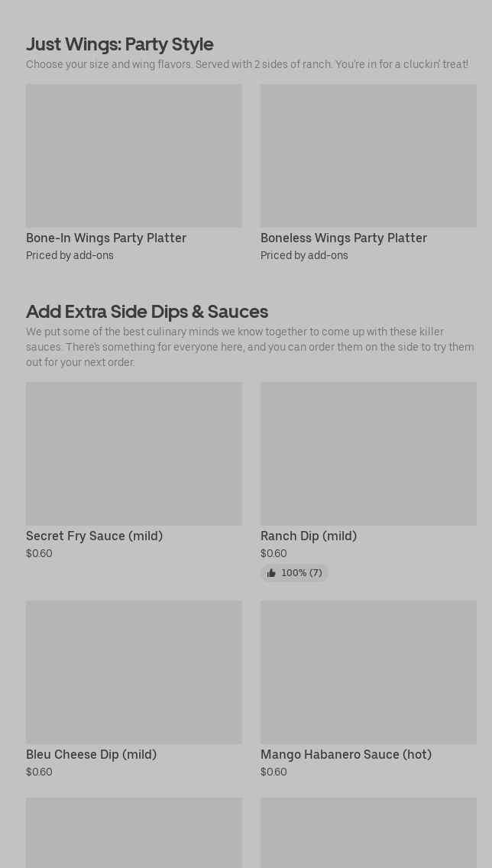Screen dimensions: 492x868
Task: Open the Mango Habanero Sauce (hot) image
Action: click(x=368, y=672)
